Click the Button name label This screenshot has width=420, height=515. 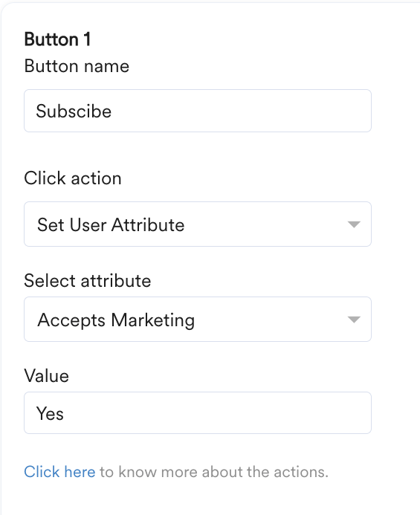coord(77,66)
